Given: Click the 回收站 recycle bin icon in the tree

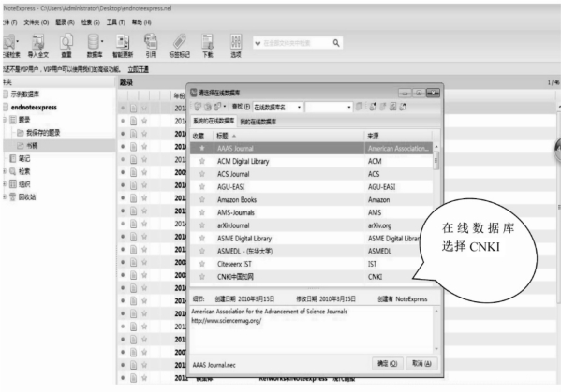Looking at the screenshot, I should click(x=13, y=196).
